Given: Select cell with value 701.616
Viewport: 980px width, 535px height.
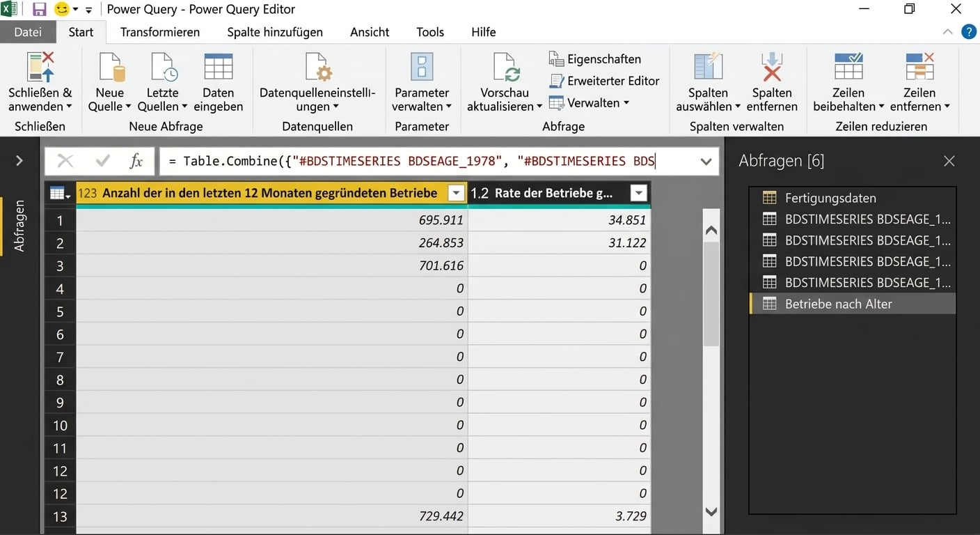Looking at the screenshot, I should pyautogui.click(x=272, y=265).
